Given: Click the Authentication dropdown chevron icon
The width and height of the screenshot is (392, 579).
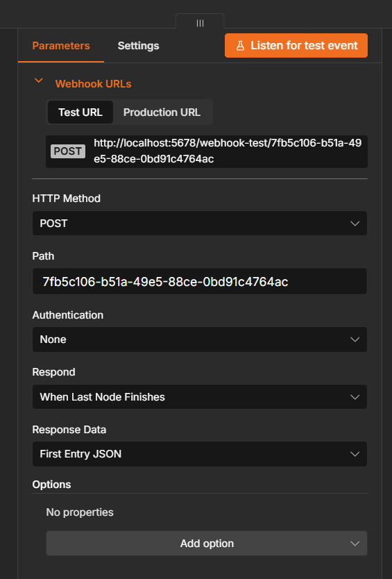Looking at the screenshot, I should point(355,339).
